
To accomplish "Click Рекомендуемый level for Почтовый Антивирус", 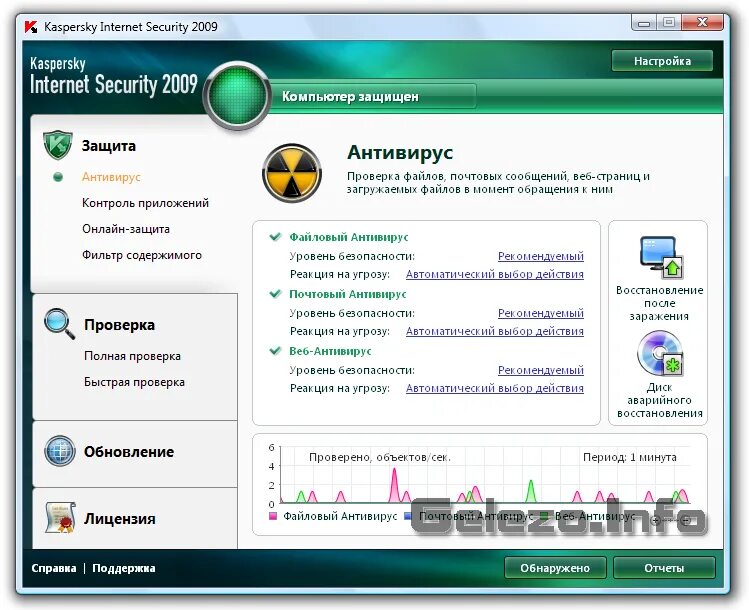I will tap(541, 313).
